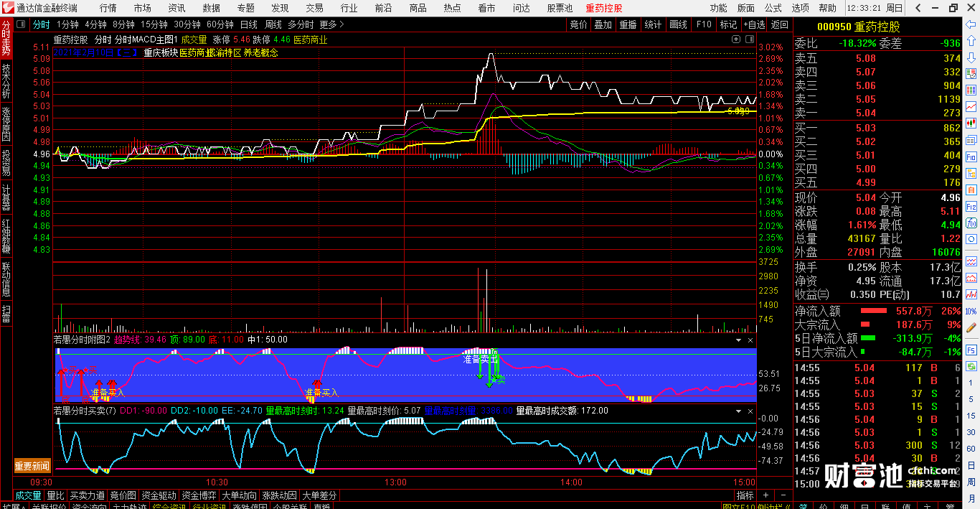Click the 医药商业 sector label in chart header
This screenshot has width=980, height=509.
310,40
